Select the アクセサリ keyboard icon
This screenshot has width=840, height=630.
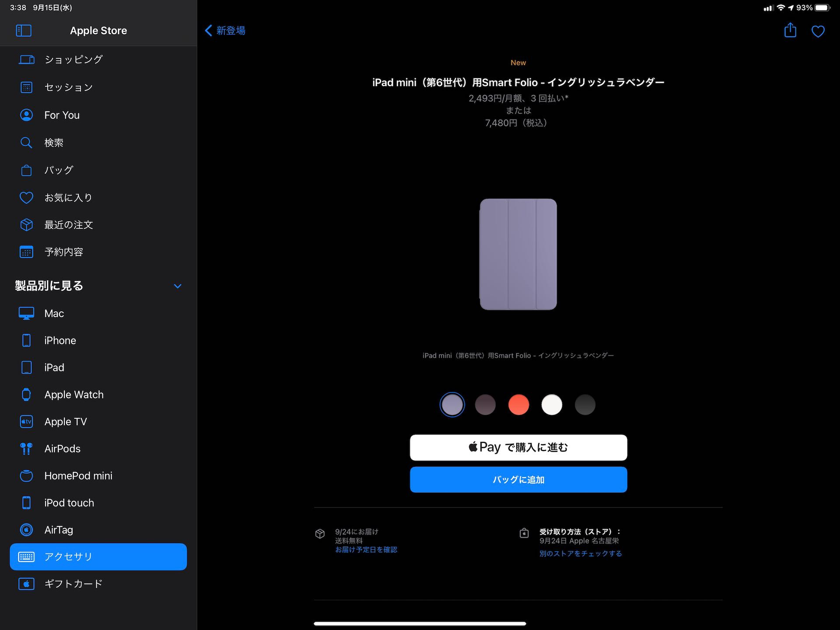coord(26,557)
